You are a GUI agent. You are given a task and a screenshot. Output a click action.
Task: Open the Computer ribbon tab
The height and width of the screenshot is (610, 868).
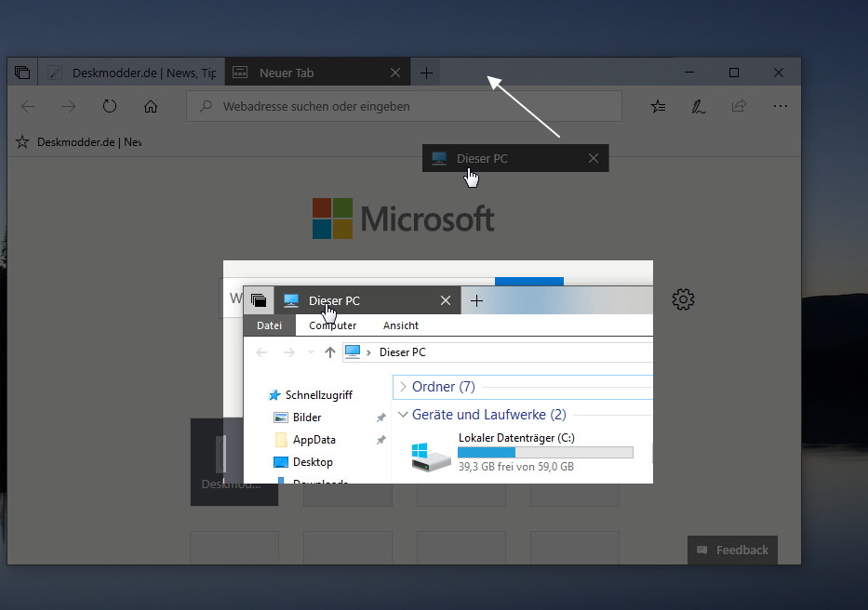click(x=333, y=325)
